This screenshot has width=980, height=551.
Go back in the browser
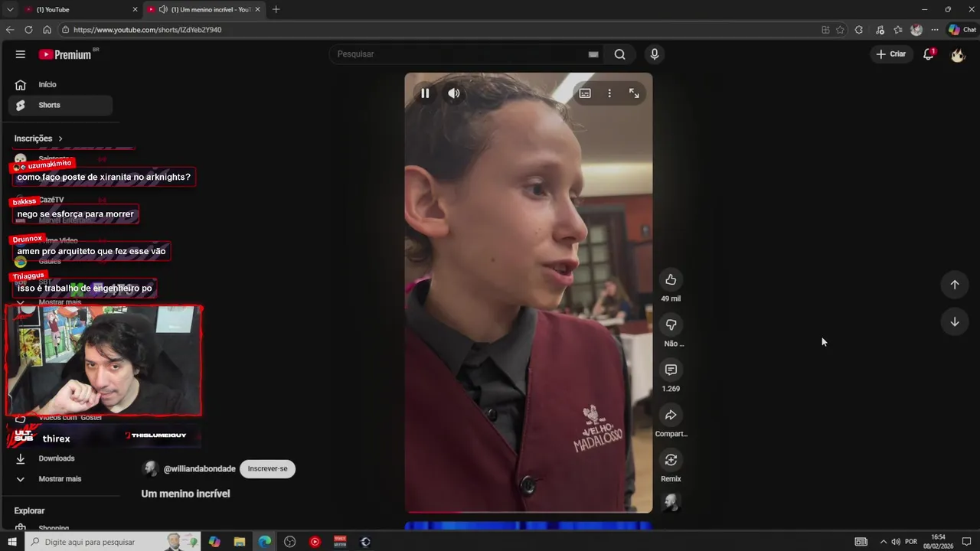10,30
